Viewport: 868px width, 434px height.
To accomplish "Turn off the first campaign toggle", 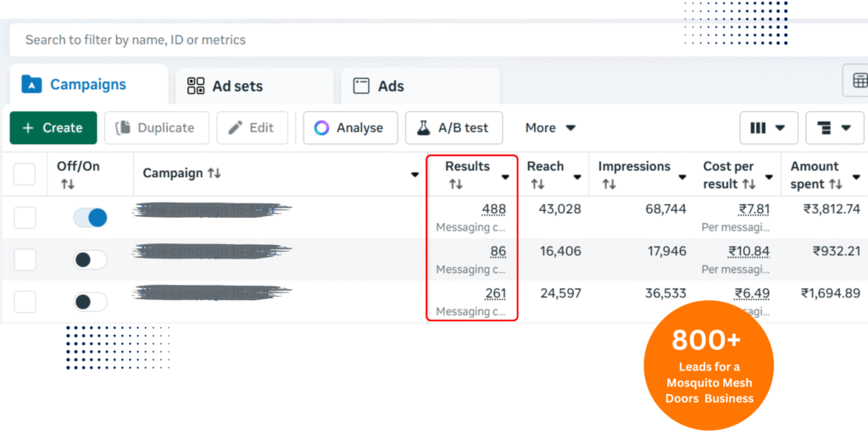I will [90, 218].
